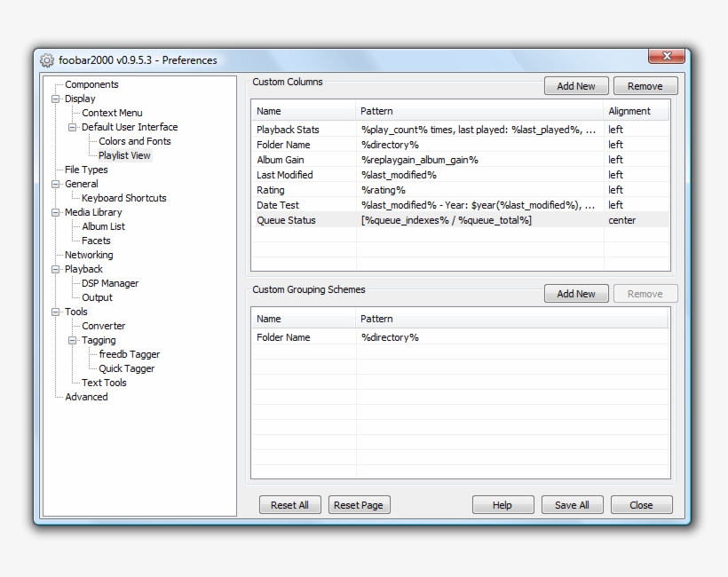Select Folder Name row in Custom Columns
This screenshot has width=728, height=577.
coord(461,145)
